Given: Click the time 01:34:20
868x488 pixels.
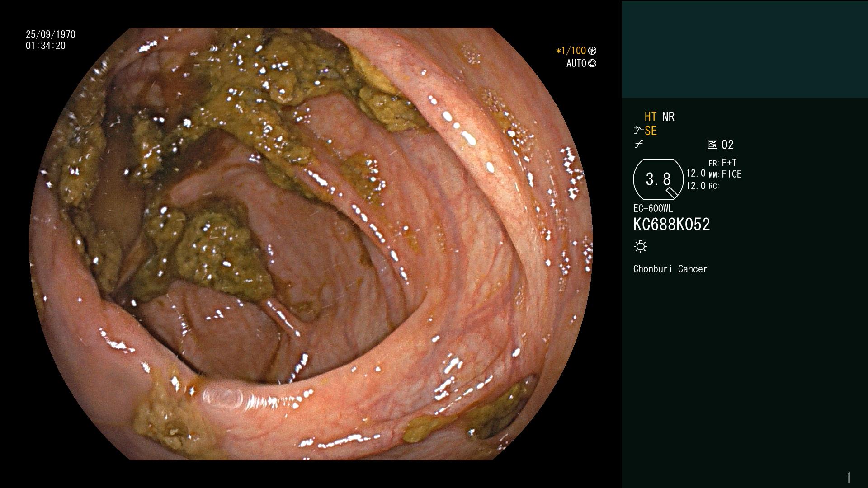Looking at the screenshot, I should pyautogui.click(x=46, y=46).
